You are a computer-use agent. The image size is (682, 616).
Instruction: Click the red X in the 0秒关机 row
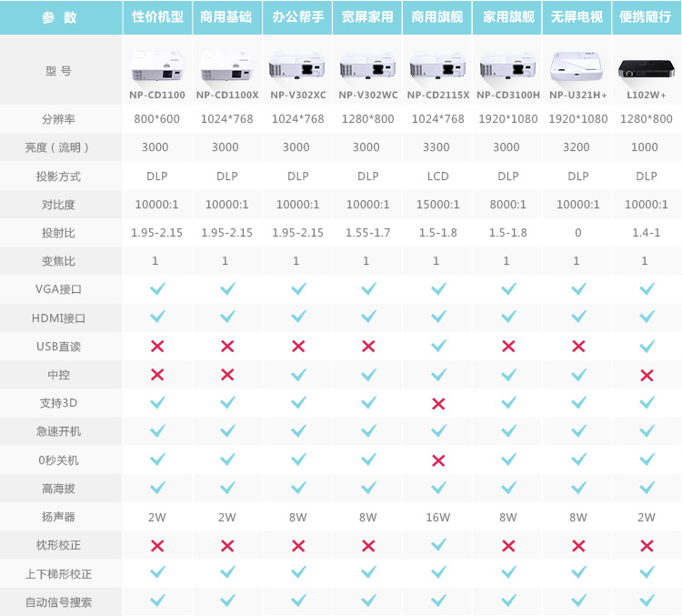tap(438, 460)
